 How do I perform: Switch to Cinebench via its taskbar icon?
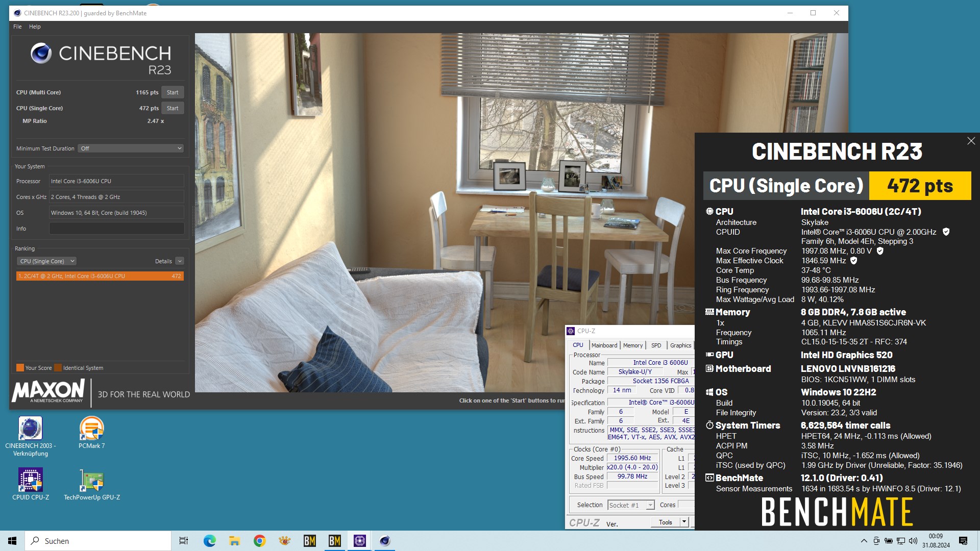tap(385, 541)
